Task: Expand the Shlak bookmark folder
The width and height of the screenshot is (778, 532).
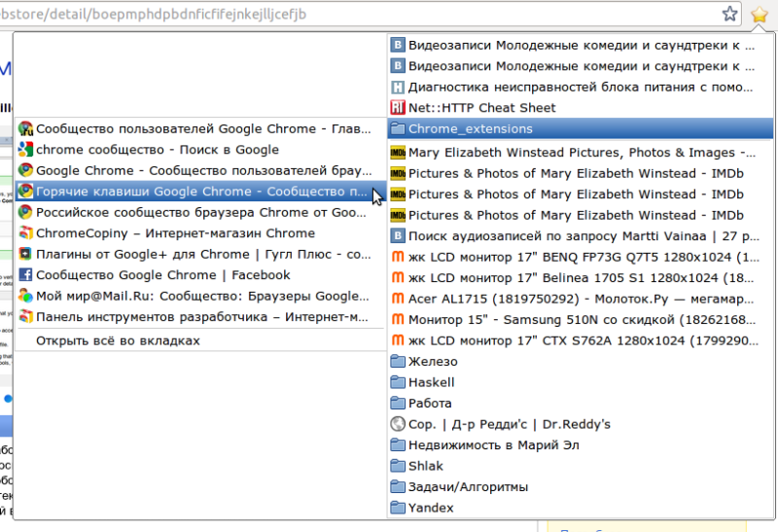Action: [581, 465]
